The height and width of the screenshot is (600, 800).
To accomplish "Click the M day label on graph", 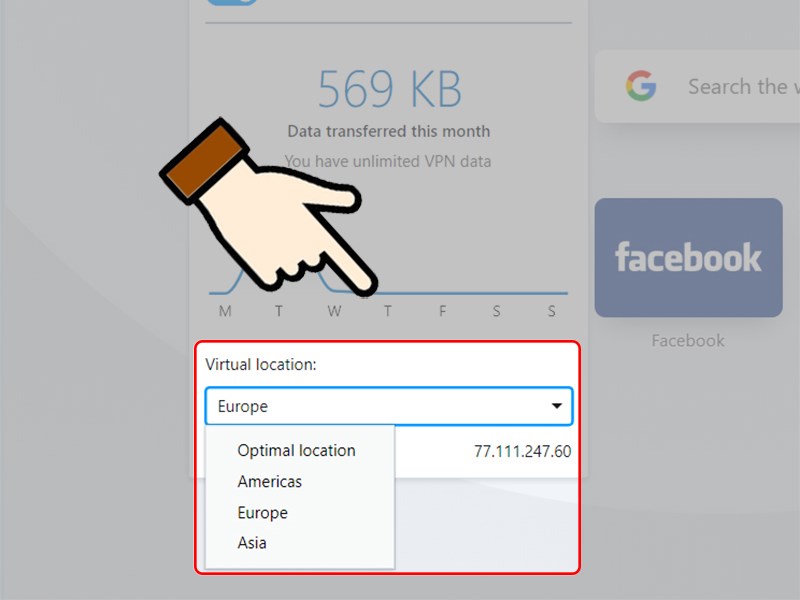I will click(x=225, y=312).
